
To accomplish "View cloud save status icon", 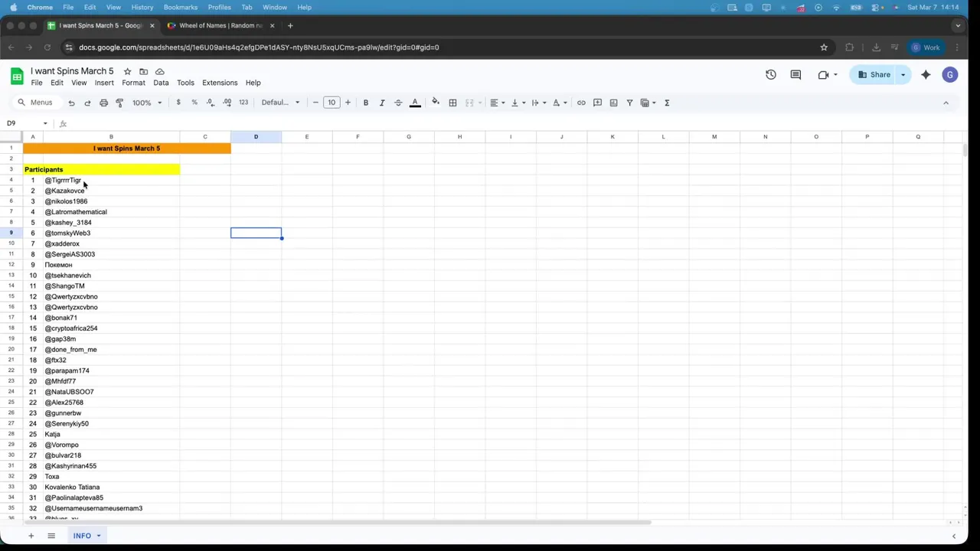I will 159,71.
